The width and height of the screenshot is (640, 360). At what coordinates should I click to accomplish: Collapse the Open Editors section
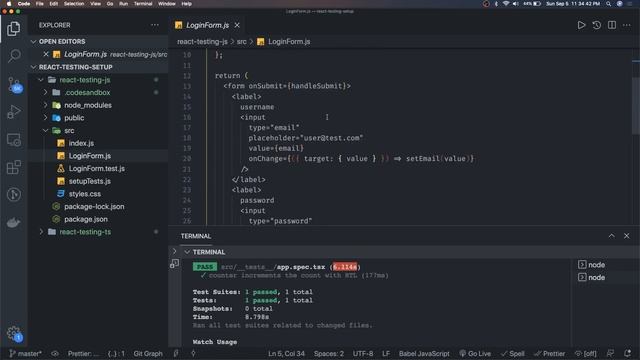point(33,41)
